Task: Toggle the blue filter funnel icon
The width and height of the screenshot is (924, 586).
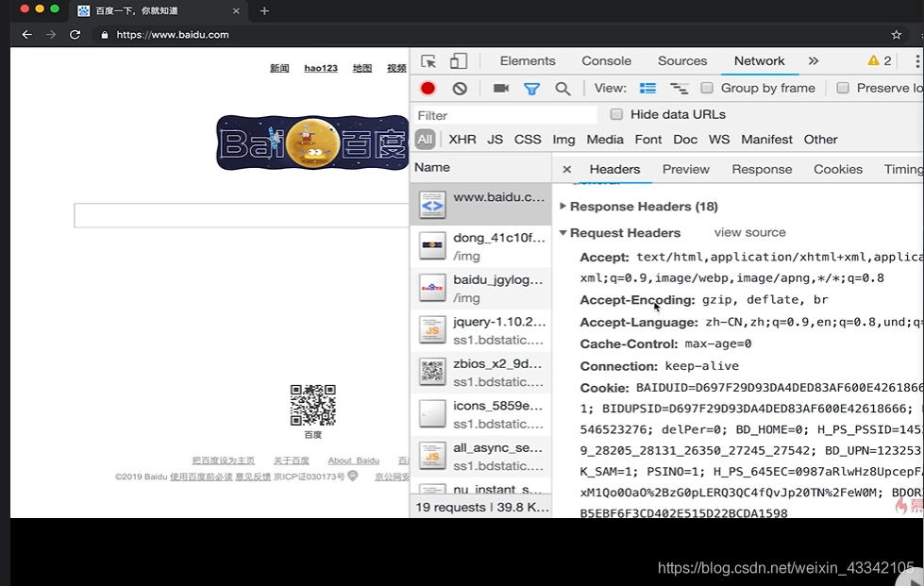Action: (x=531, y=89)
